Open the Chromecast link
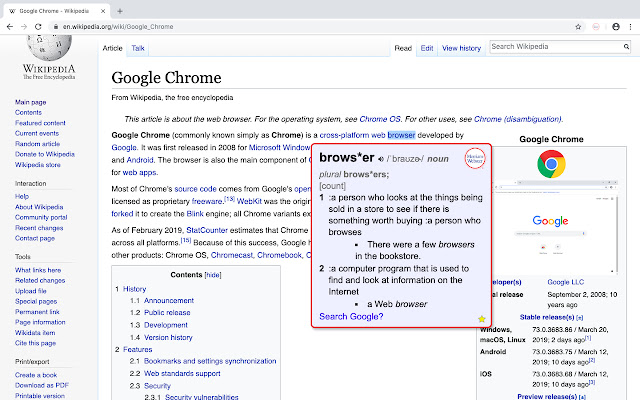This screenshot has height=400, width=640. point(231,255)
